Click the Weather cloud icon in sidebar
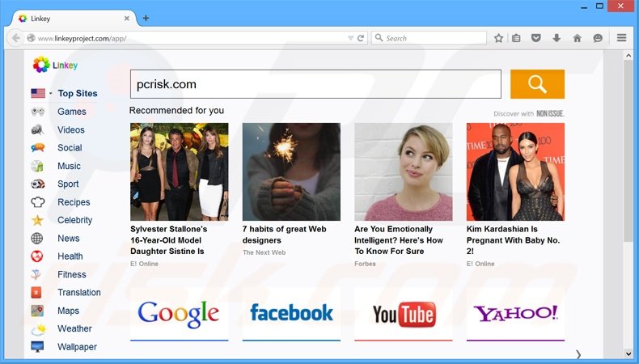Image resolution: width=639 pixels, height=364 pixels. pos(38,329)
